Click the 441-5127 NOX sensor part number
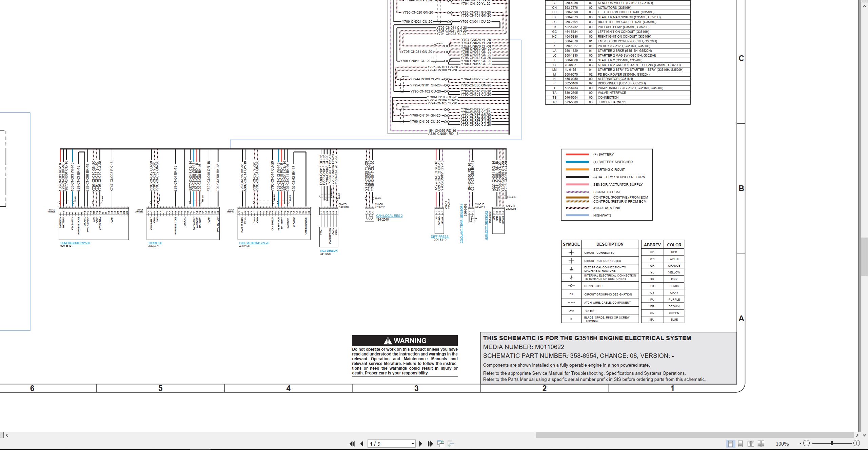Image resolution: width=868 pixels, height=450 pixels. click(x=325, y=254)
